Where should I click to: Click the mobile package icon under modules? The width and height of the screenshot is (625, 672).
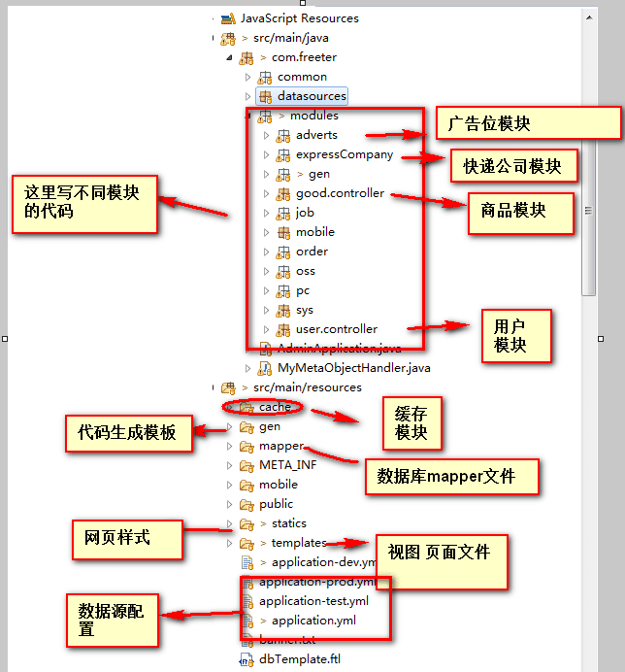click(x=283, y=233)
